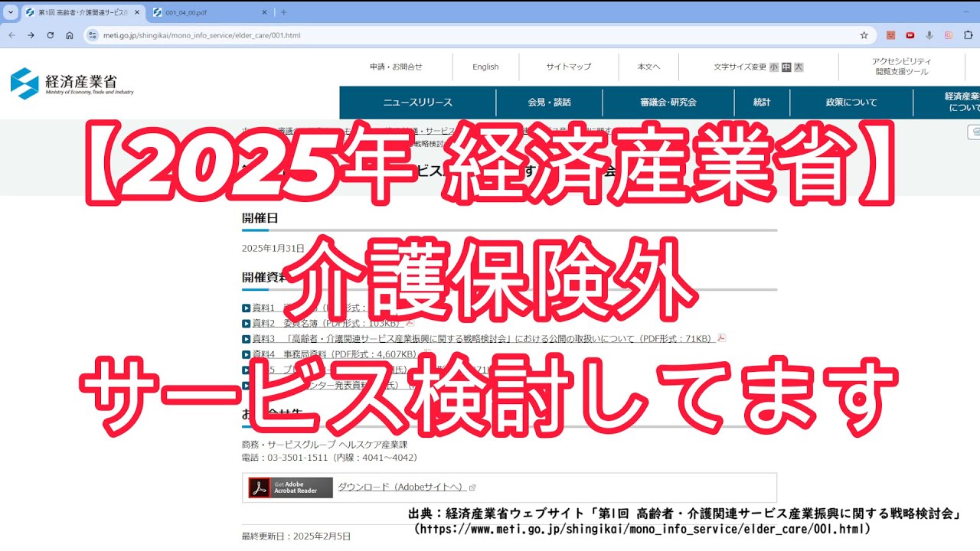Open the red fast-forward extension icon

coord(910,35)
